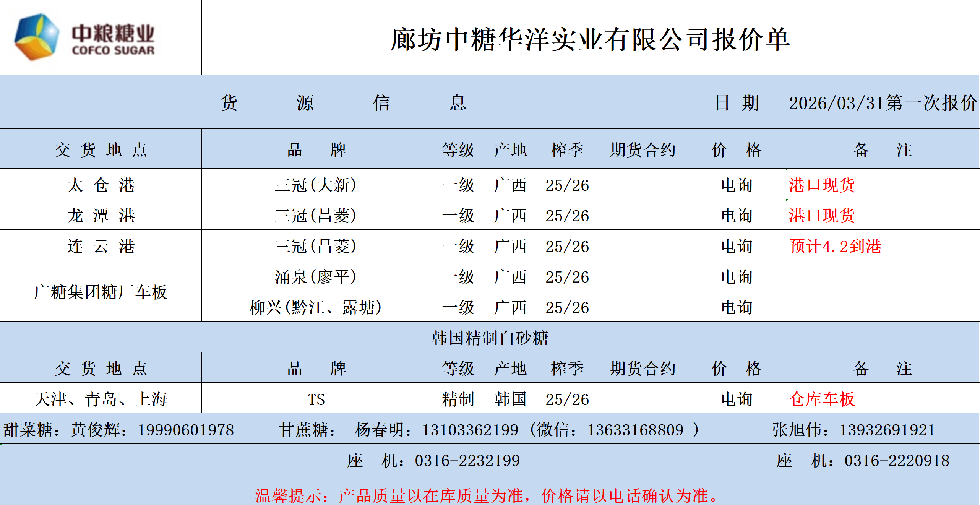Click the COFCO Sugar logo image
The image size is (980, 505).
pyautogui.click(x=84, y=37)
